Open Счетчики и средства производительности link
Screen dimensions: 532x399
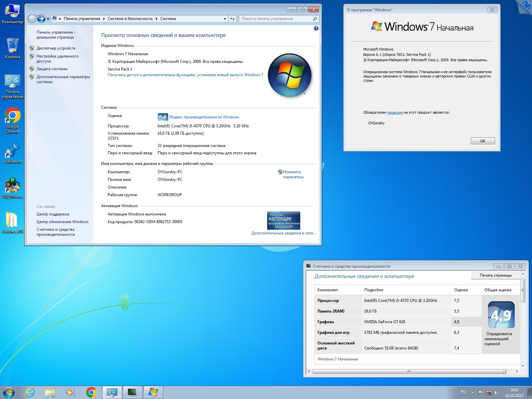tap(56, 232)
